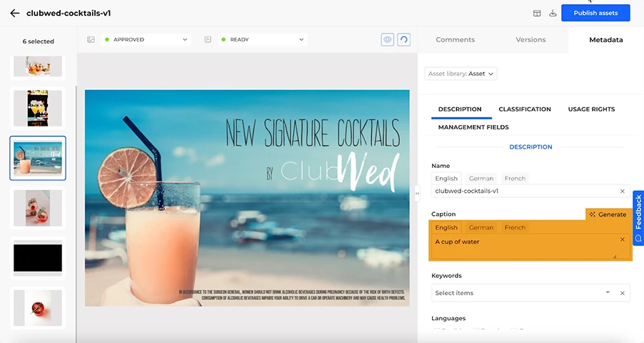The image size is (644, 343).
Task: Select English under Name field
Action: pos(446,179)
